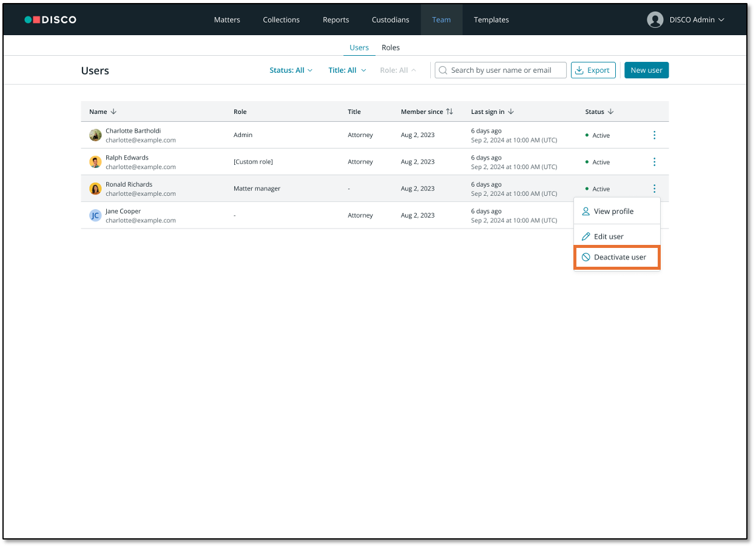756x548 pixels.
Task: Open Charlotte Bartholdi's three-dot actions menu
Action: [654, 135]
